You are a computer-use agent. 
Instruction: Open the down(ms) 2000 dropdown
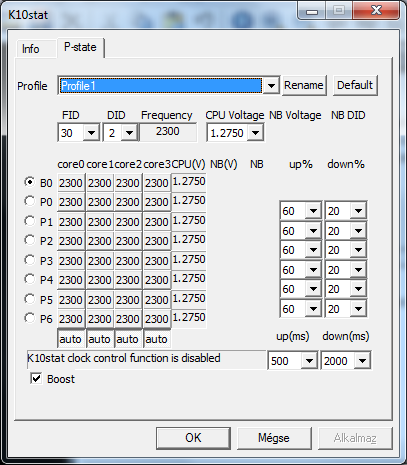(x=362, y=361)
